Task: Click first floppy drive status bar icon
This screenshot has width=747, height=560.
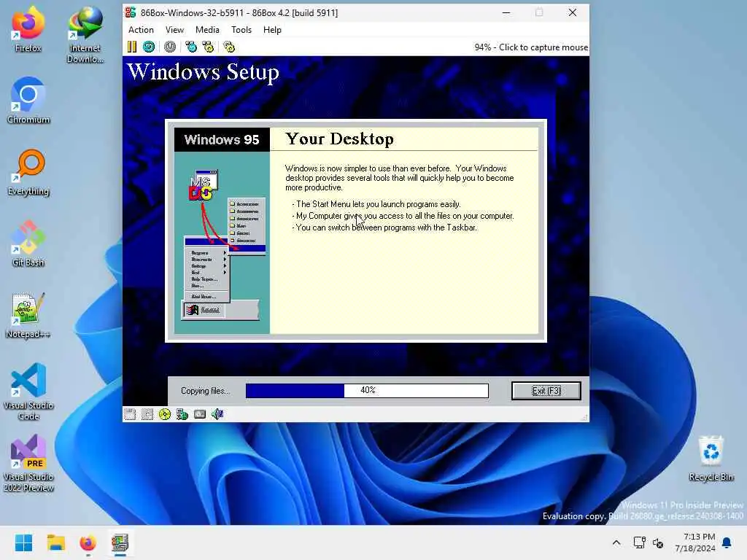Action: click(130, 414)
